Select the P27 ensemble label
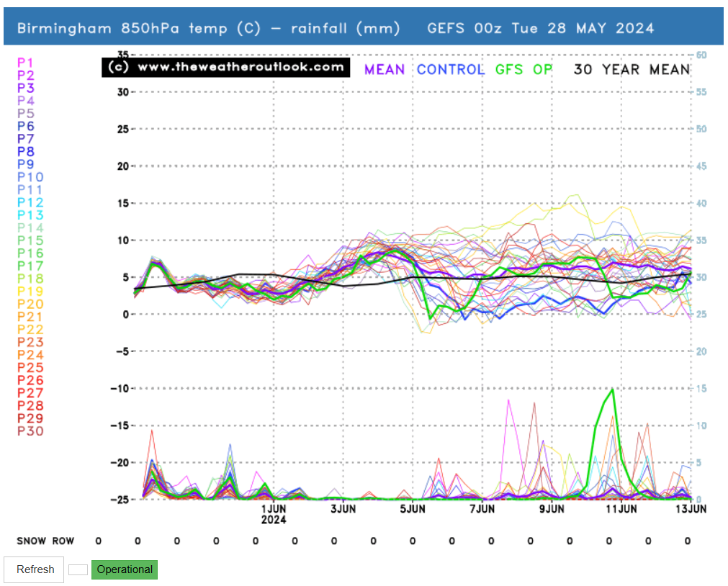Viewport: 728px width, 586px height. (30, 393)
